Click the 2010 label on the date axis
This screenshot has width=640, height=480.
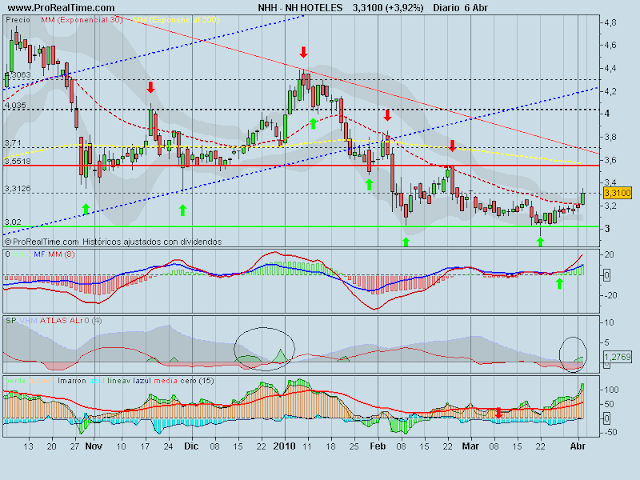(x=284, y=446)
